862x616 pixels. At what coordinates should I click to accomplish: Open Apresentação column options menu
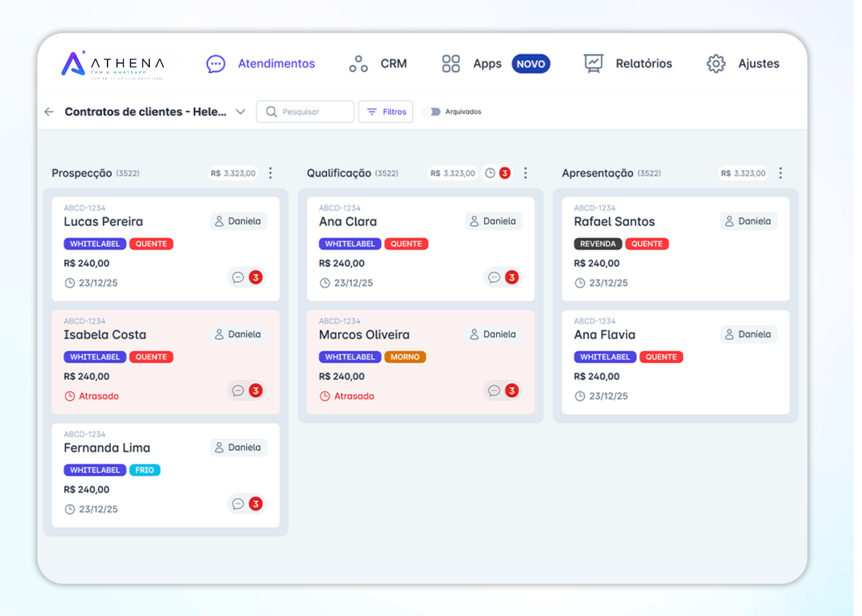(x=780, y=173)
